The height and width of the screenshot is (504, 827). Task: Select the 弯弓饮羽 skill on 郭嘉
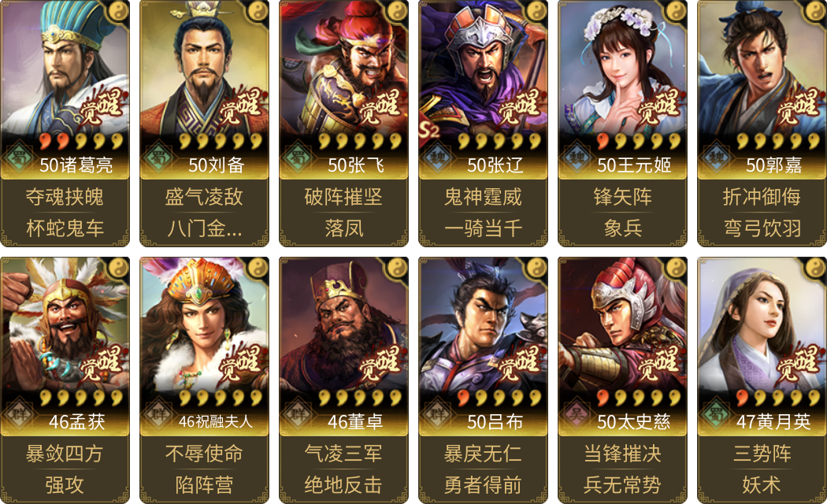[762, 228]
